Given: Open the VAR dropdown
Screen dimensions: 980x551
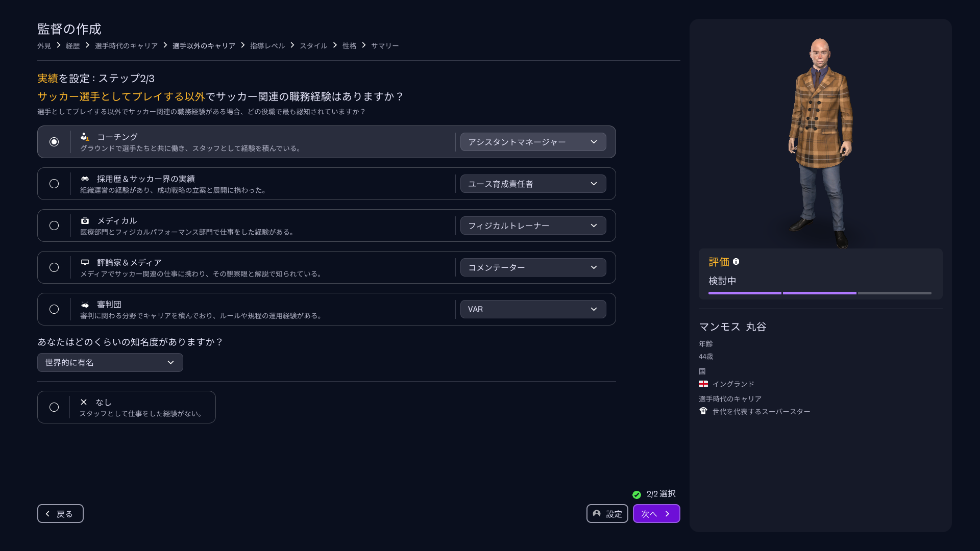Looking at the screenshot, I should (x=533, y=309).
